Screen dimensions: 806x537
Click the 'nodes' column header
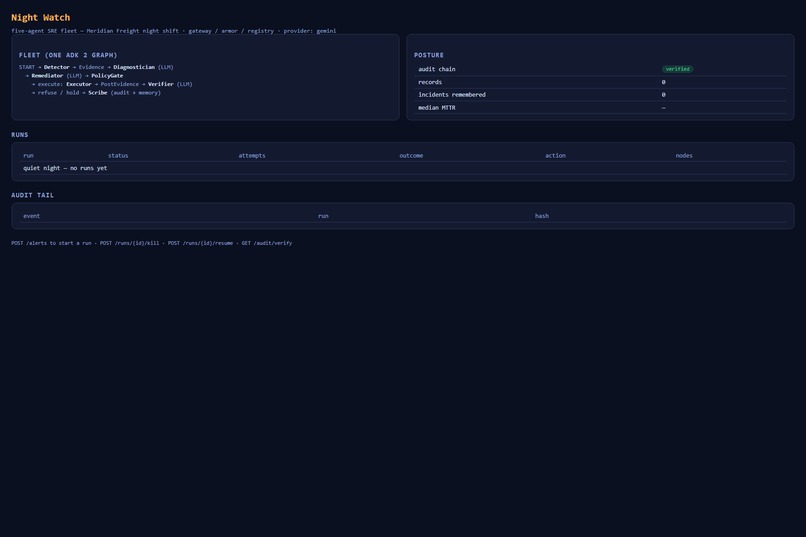[684, 156]
